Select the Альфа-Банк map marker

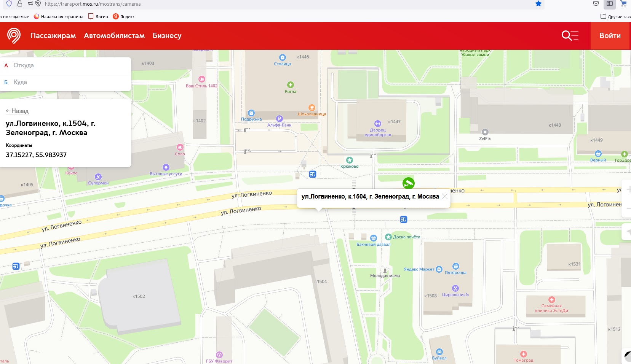click(x=279, y=119)
